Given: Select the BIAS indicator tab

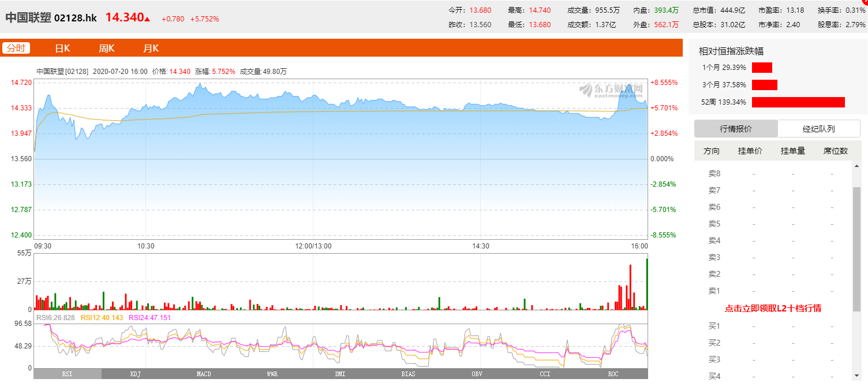Looking at the screenshot, I should pos(408,374).
